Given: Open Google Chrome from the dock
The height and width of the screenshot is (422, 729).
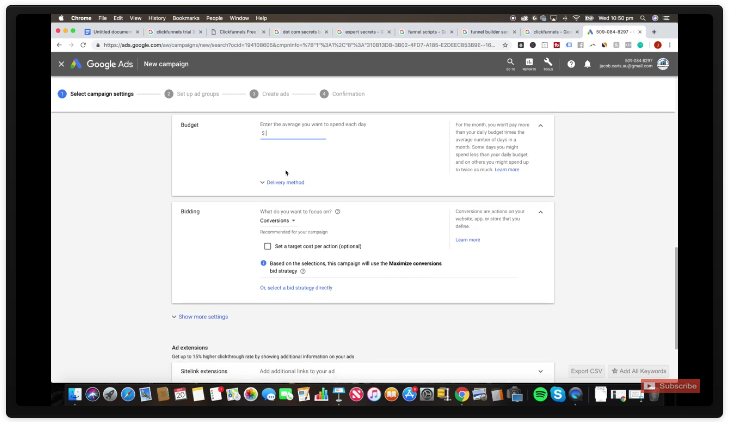Looking at the screenshot, I should tap(462, 395).
